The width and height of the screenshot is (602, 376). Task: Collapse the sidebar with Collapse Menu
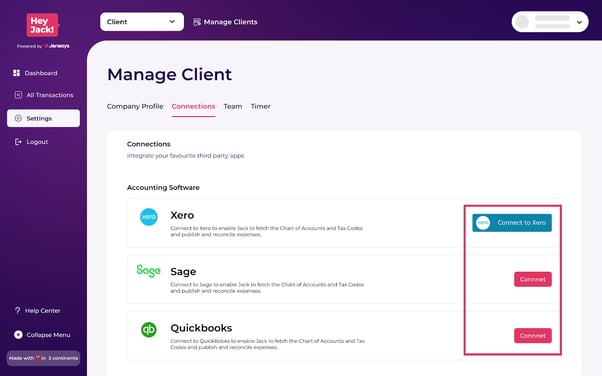pos(42,335)
